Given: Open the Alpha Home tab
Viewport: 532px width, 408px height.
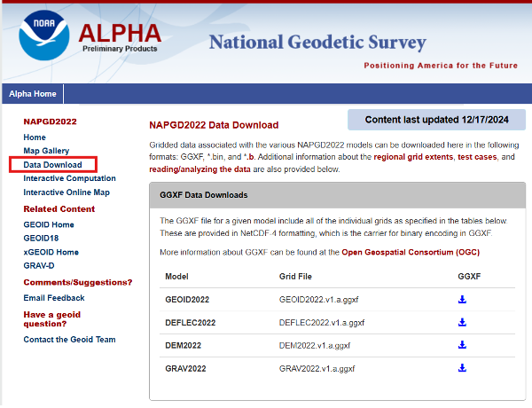Looking at the screenshot, I should click(x=32, y=94).
